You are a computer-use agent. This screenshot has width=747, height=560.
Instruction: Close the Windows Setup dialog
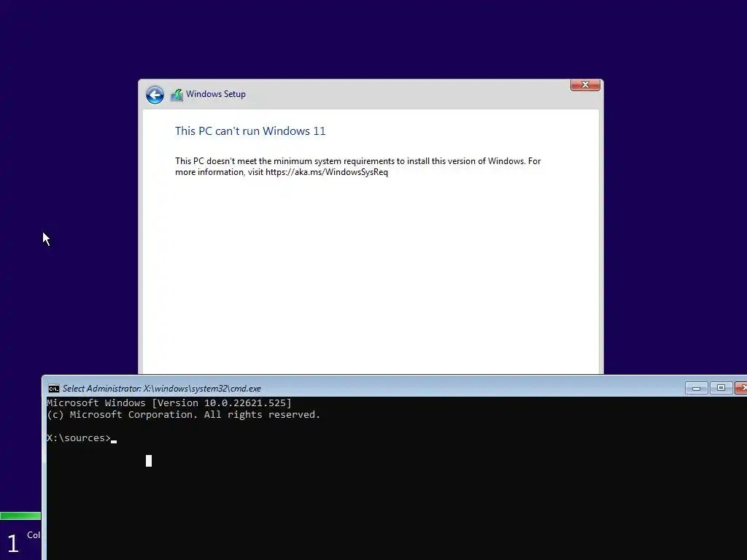tap(585, 85)
